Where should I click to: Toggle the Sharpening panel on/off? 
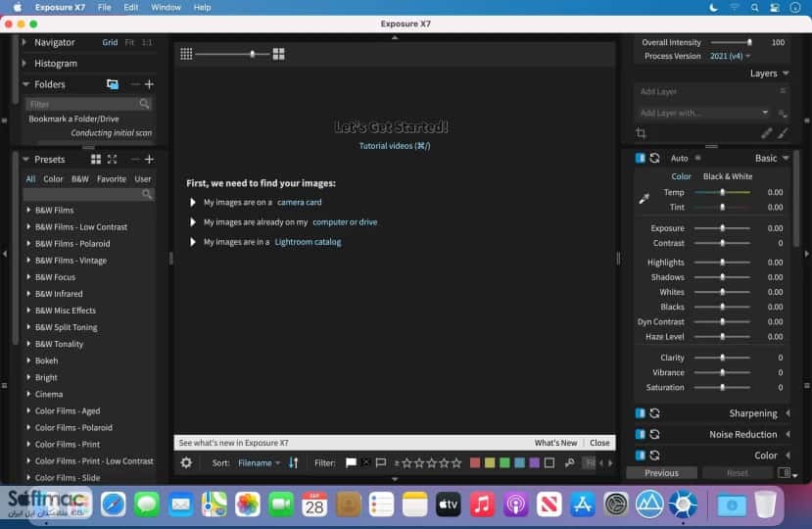(640, 413)
